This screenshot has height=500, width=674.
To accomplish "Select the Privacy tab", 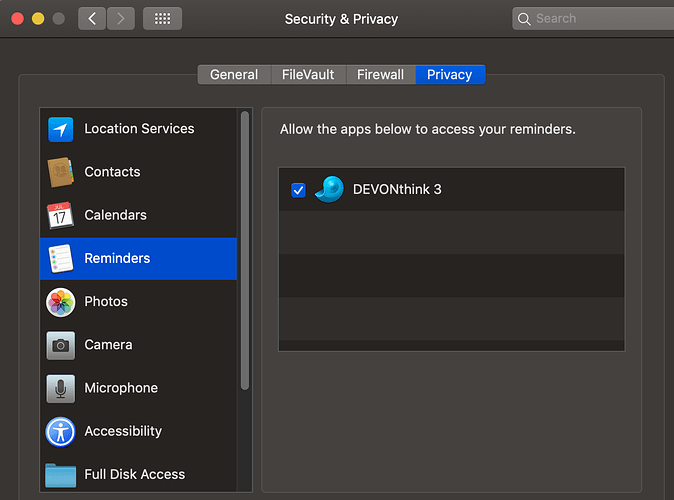I will pyautogui.click(x=449, y=75).
